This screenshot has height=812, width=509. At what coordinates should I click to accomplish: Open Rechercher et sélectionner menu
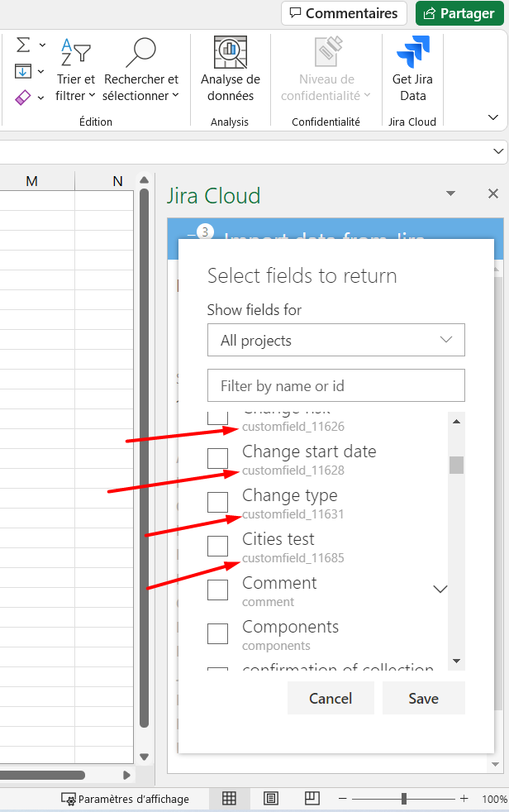click(x=140, y=69)
